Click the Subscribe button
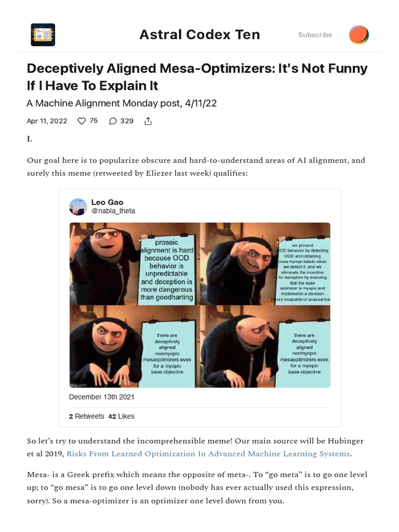This screenshot has width=399, height=532. click(x=315, y=35)
